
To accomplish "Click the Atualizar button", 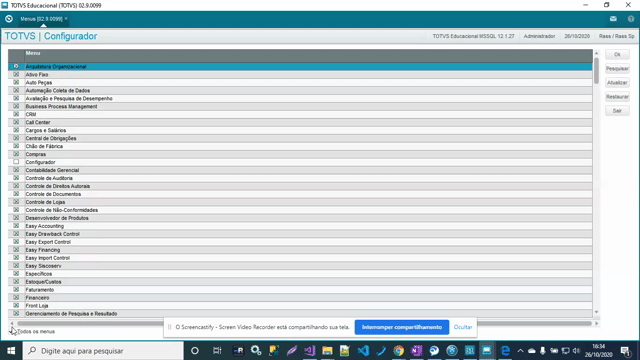I will [x=617, y=82].
